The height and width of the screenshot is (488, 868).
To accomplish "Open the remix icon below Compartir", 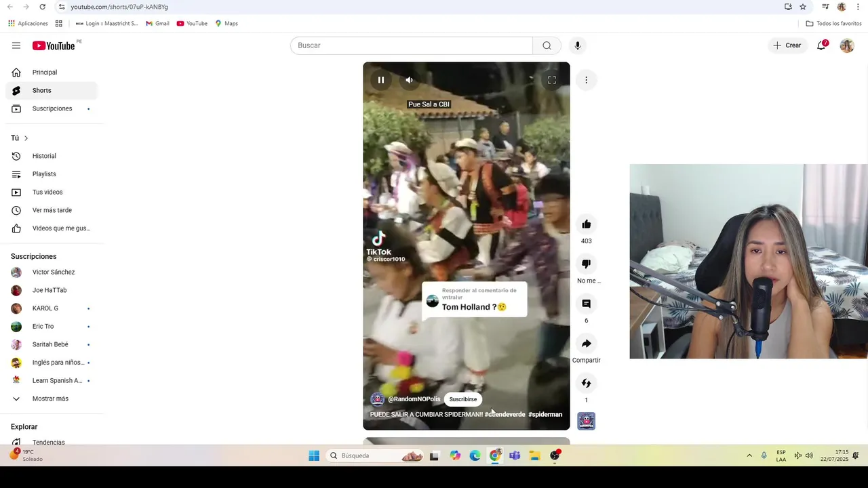I will pos(587,383).
